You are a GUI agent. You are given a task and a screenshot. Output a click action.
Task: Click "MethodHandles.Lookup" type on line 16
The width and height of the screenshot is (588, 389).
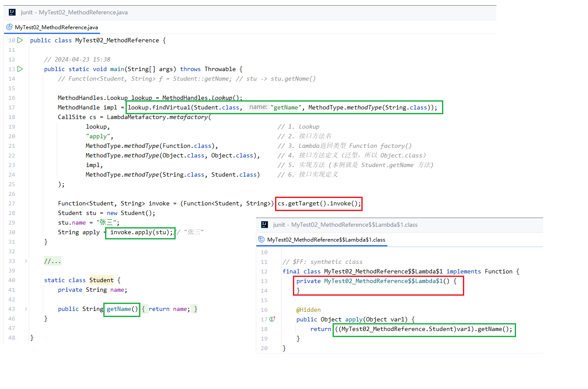(x=93, y=98)
